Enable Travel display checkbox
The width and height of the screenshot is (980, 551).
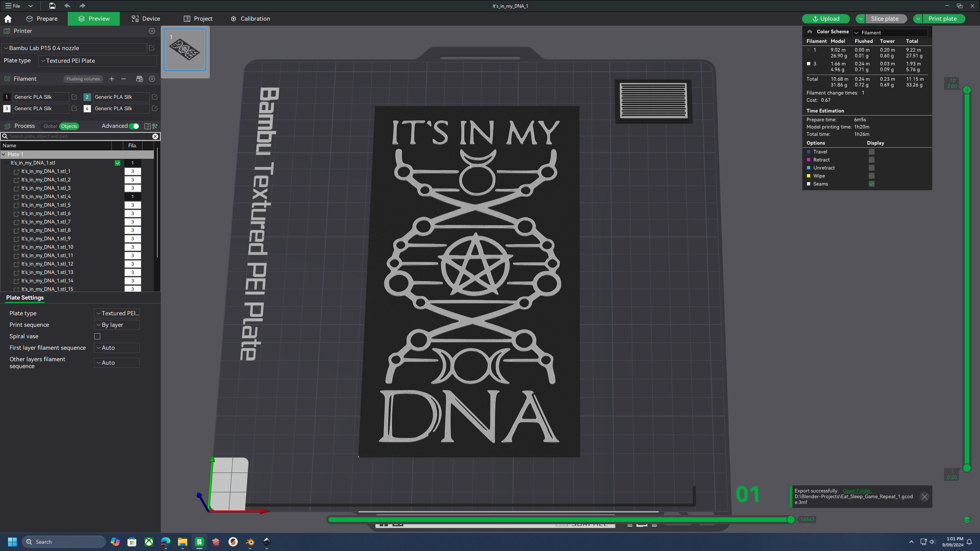872,152
